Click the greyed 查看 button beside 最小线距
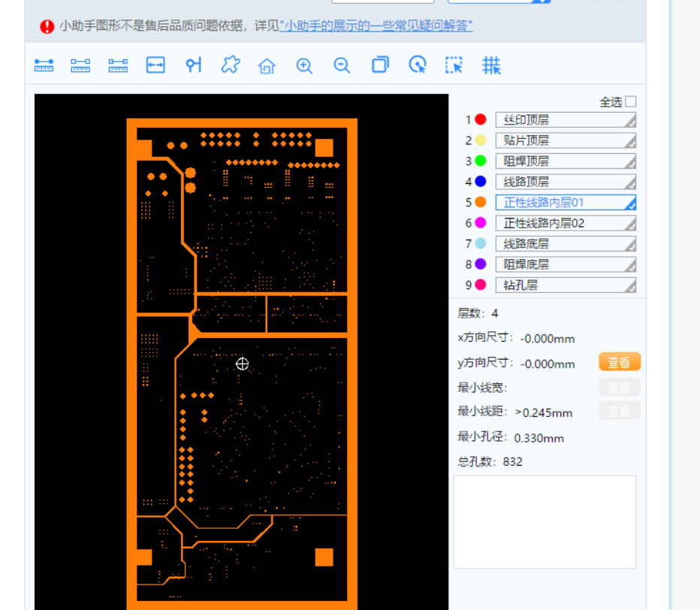Screen dimensions: 700x610 [620, 411]
